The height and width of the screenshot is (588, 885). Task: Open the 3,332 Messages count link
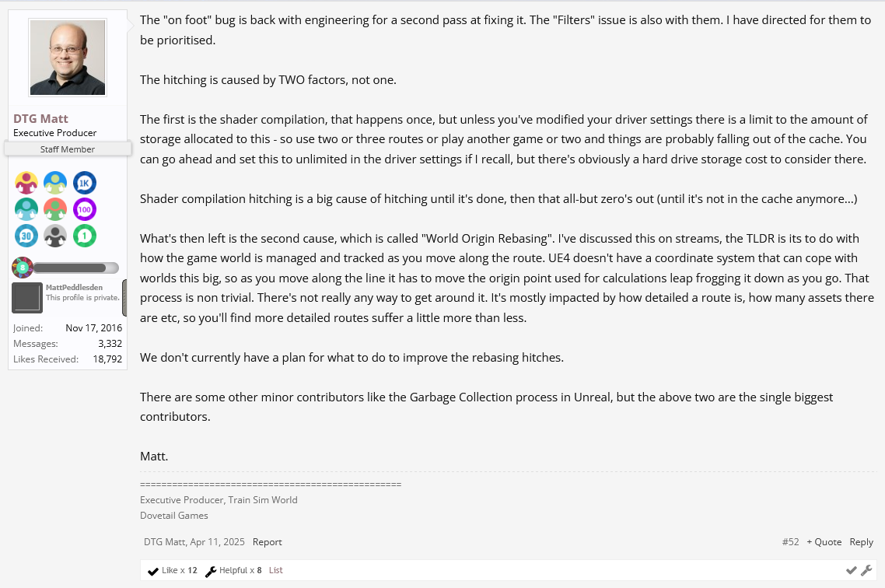[110, 343]
